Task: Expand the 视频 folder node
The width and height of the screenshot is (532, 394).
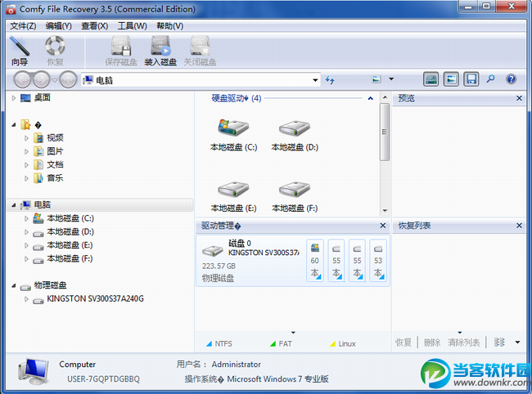Action: click(26, 138)
